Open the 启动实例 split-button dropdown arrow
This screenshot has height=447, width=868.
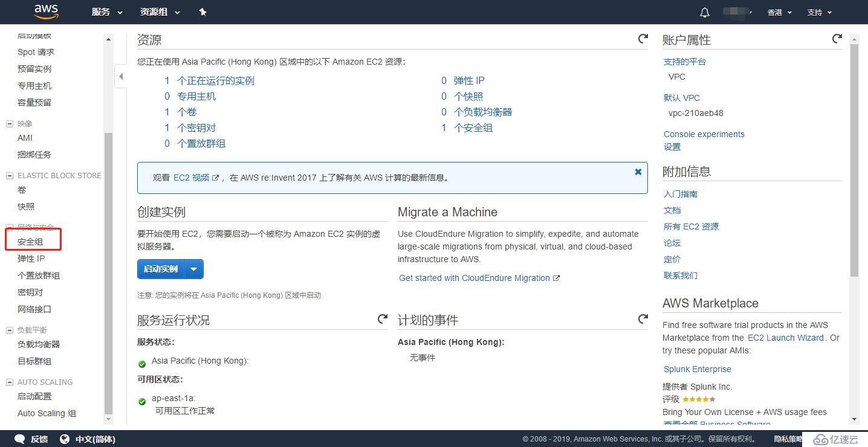coord(193,269)
